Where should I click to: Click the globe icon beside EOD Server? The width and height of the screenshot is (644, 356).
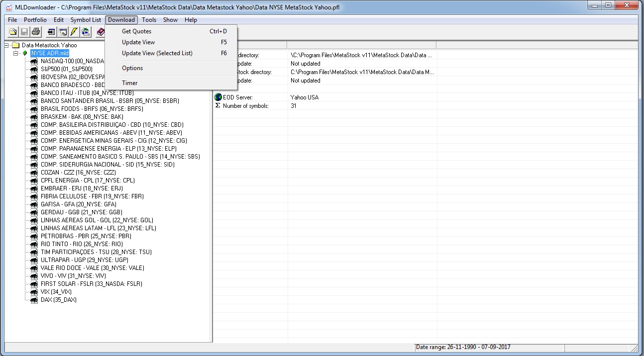pos(218,97)
